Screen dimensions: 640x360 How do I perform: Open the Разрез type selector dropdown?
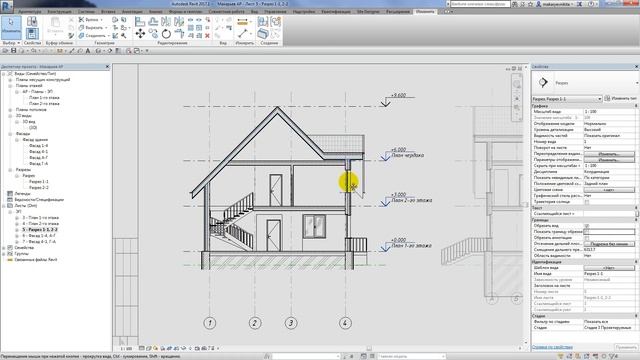coord(637,83)
